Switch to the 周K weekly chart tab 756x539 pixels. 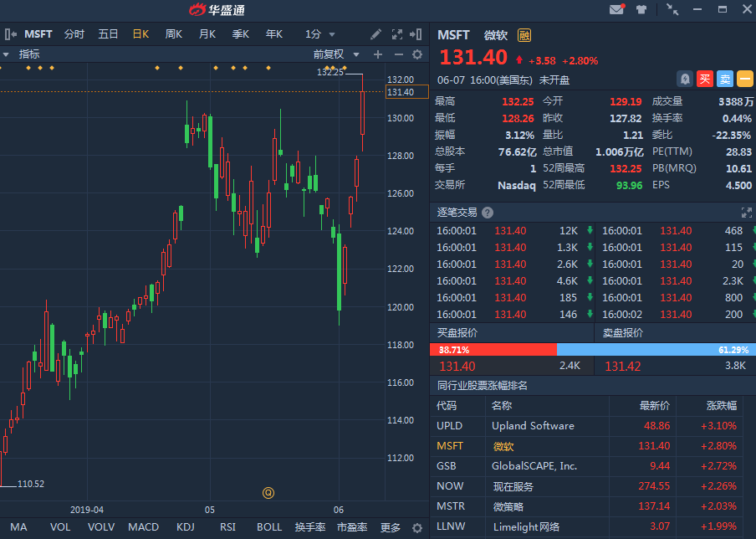[x=174, y=34]
